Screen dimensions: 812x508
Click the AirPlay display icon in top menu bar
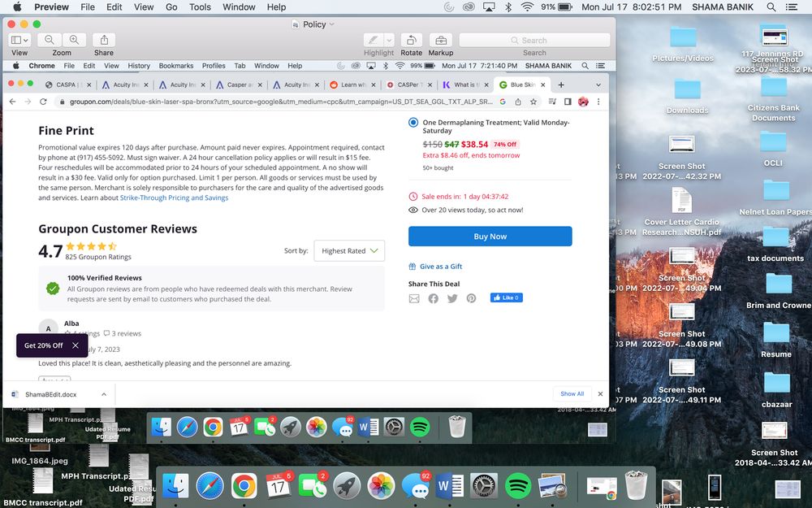click(488, 7)
